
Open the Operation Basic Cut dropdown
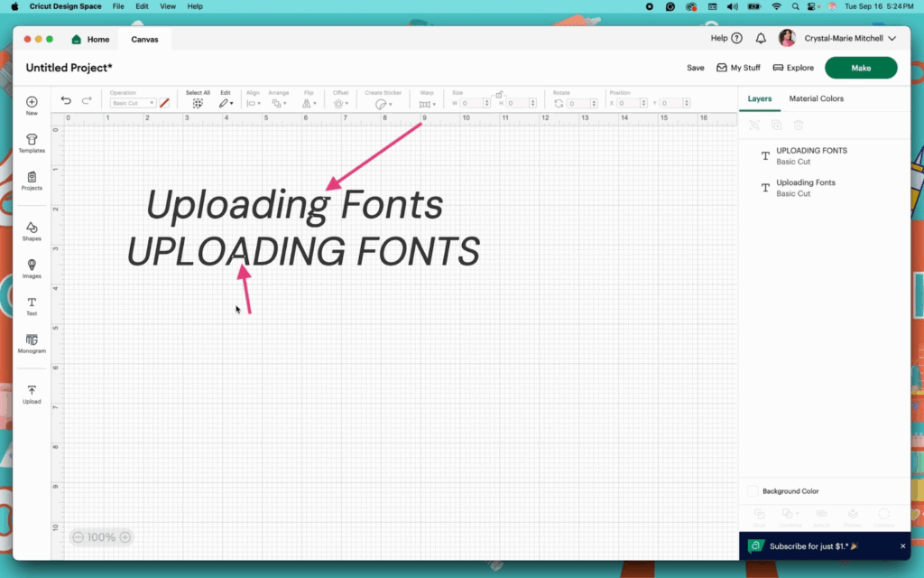pyautogui.click(x=133, y=103)
